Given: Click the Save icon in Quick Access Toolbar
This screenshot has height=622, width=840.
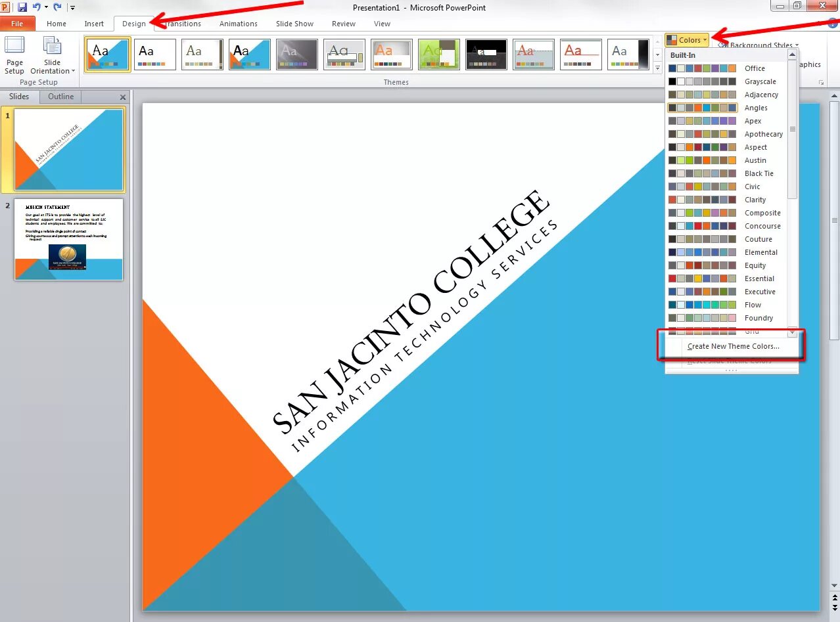Looking at the screenshot, I should [22, 7].
